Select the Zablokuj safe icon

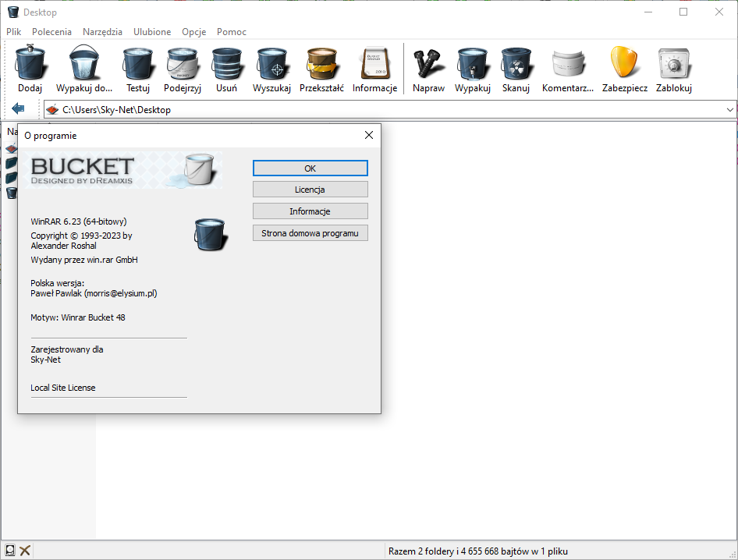(674, 62)
